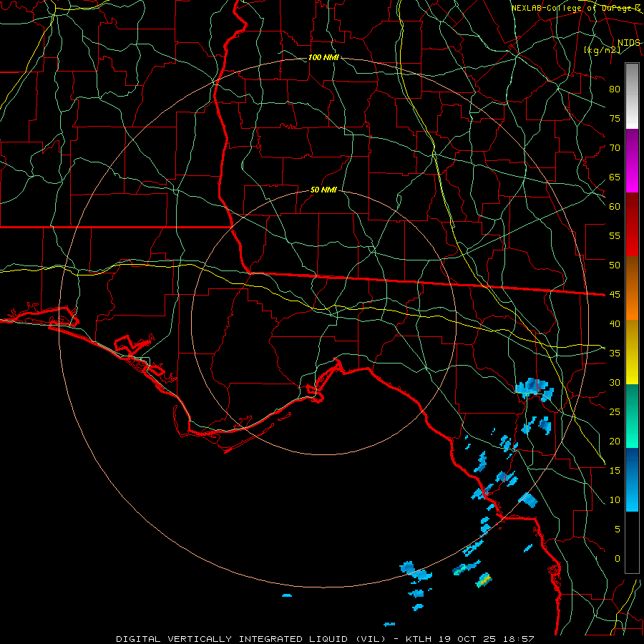644x644 pixels.
Task: Click the gray-white top segment of color bar
Action: [632, 96]
